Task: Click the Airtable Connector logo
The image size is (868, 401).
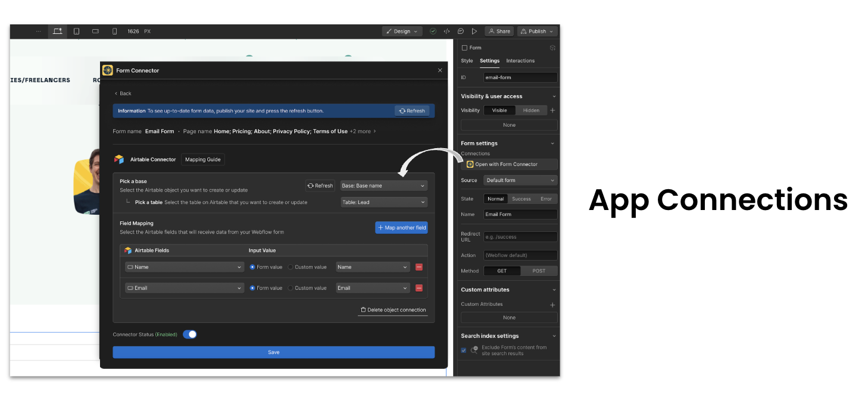Action: tap(119, 159)
